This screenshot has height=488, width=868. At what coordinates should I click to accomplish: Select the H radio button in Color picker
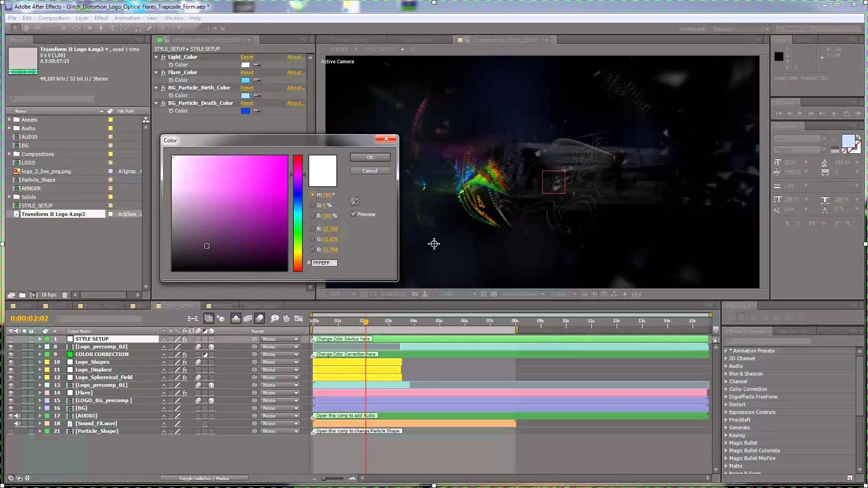(312, 195)
